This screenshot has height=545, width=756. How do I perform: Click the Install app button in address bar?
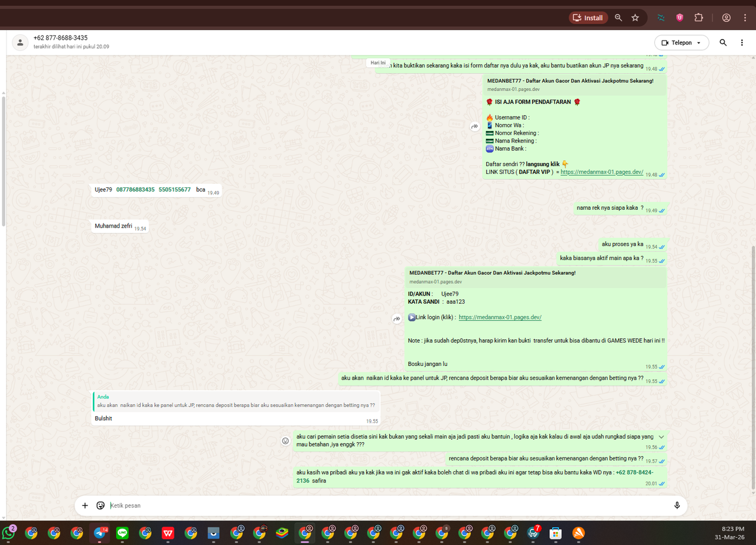click(588, 18)
